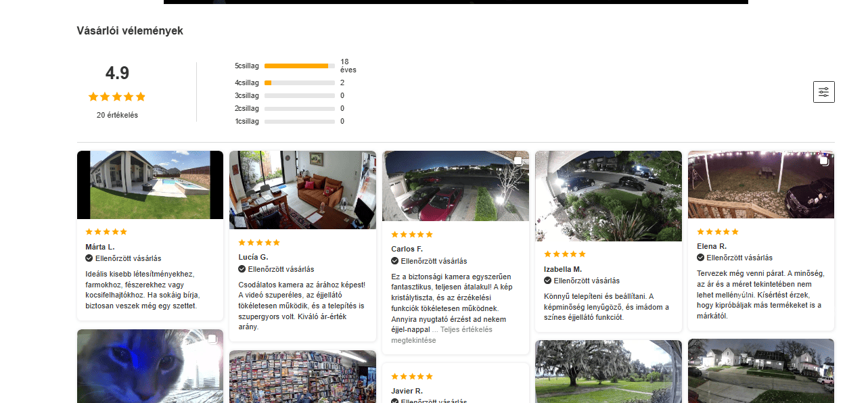Click multi-image icon on Elena R. photo
This screenshot has height=403, width=868.
tap(823, 161)
